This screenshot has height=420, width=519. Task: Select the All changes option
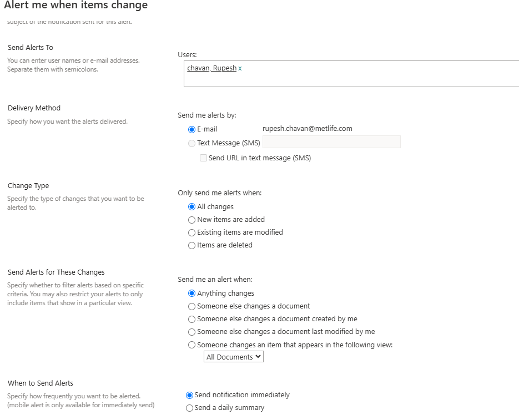(x=192, y=206)
